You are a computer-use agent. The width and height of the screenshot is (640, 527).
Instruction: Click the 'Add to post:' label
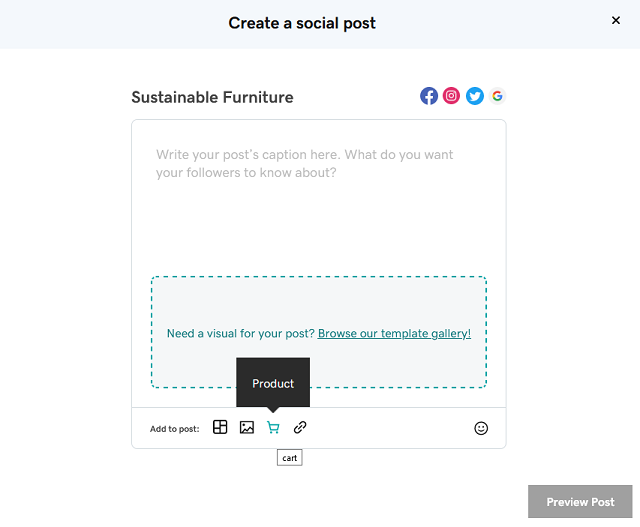pyautogui.click(x=175, y=429)
